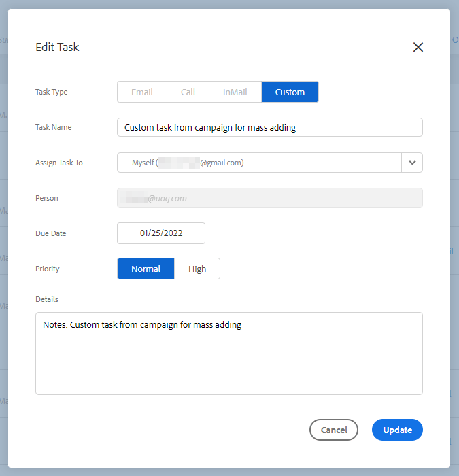This screenshot has height=476, width=459.
Task: Open the Due Date picker field
Action: (161, 233)
